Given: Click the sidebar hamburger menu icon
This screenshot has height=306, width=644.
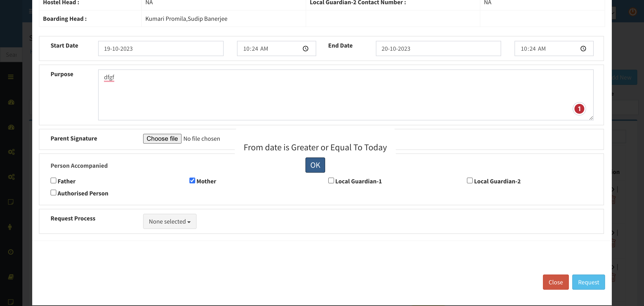Looking at the screenshot, I should 11,77.
